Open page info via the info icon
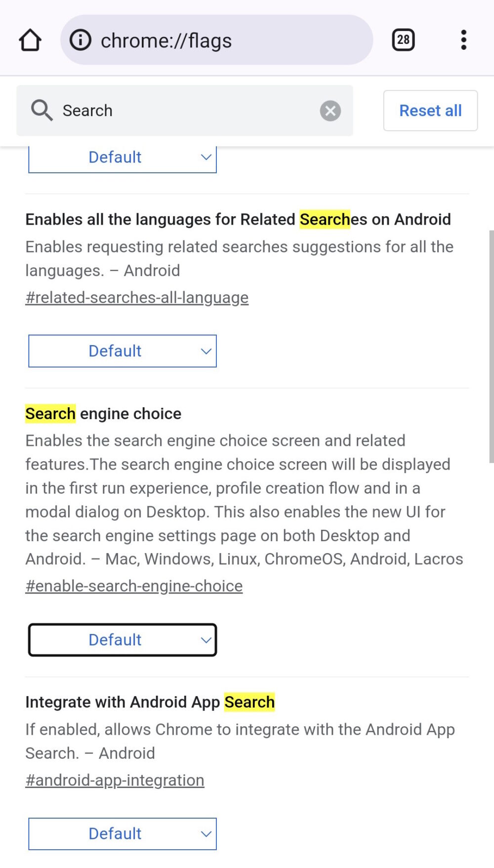This screenshot has width=494, height=868. tap(81, 40)
